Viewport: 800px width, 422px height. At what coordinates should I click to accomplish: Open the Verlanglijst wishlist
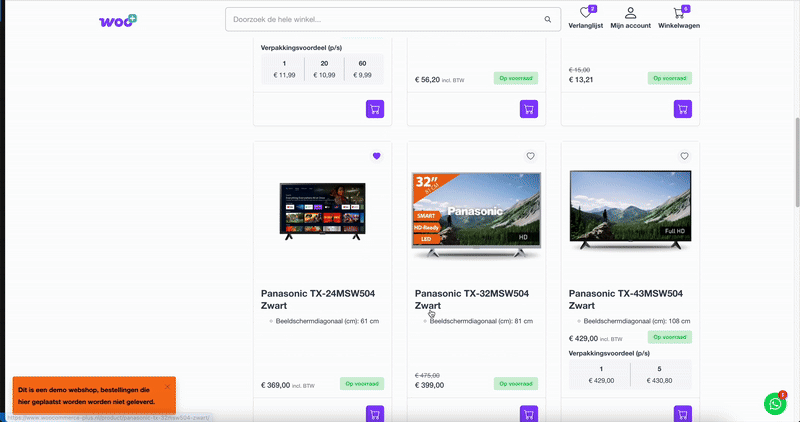[585, 18]
